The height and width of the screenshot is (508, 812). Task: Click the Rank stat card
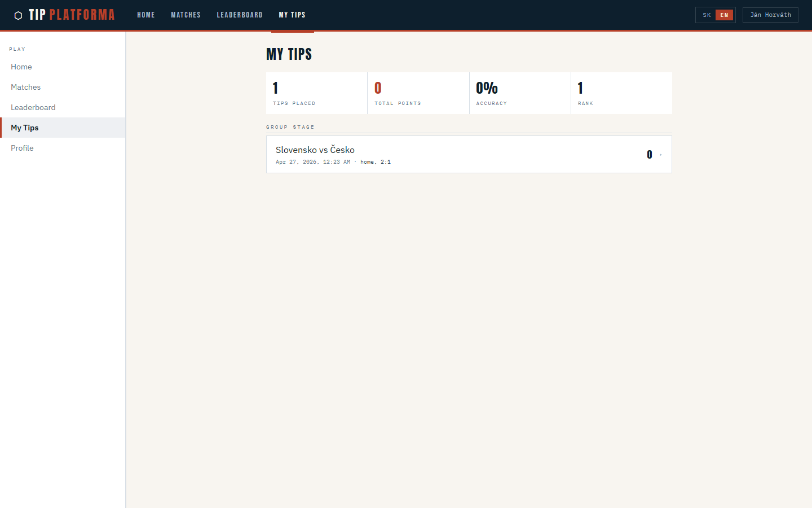pyautogui.click(x=621, y=93)
